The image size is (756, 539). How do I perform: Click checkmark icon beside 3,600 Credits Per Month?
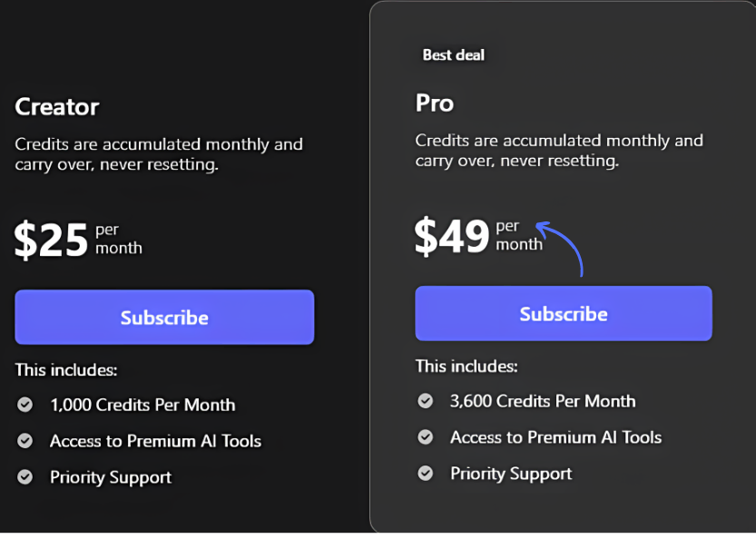(425, 401)
